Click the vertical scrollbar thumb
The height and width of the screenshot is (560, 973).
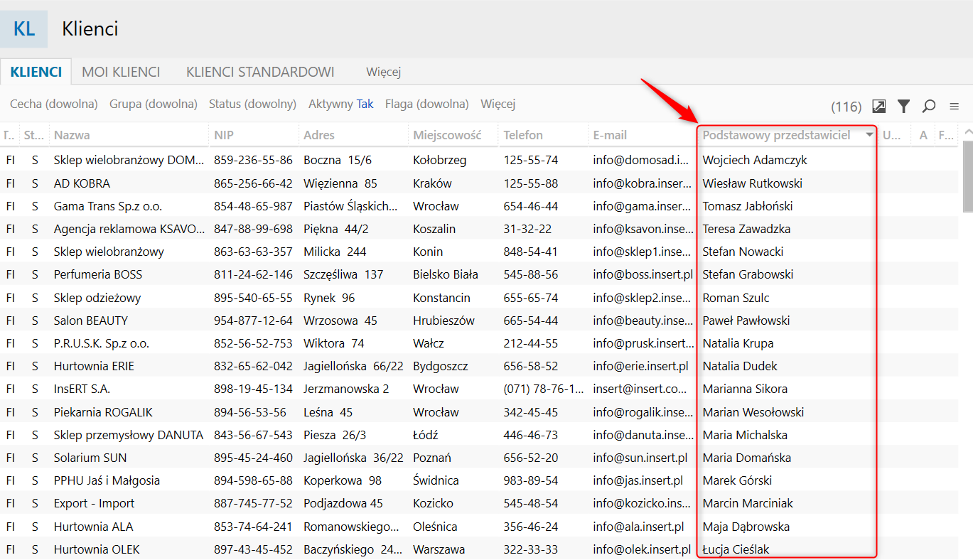[967, 176]
